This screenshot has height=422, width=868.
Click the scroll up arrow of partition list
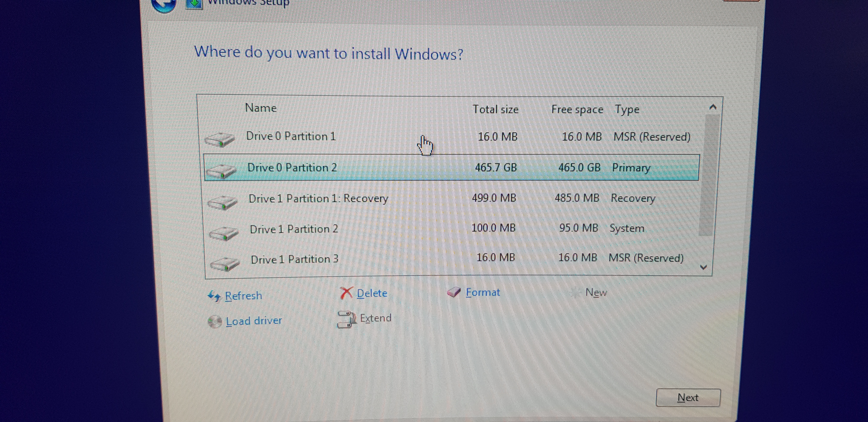713,107
